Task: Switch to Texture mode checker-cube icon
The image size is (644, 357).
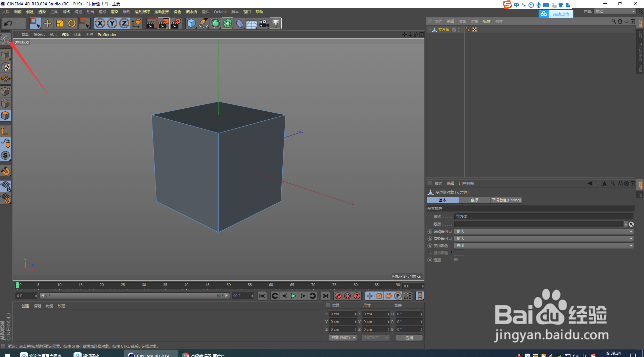Action: pos(6,67)
